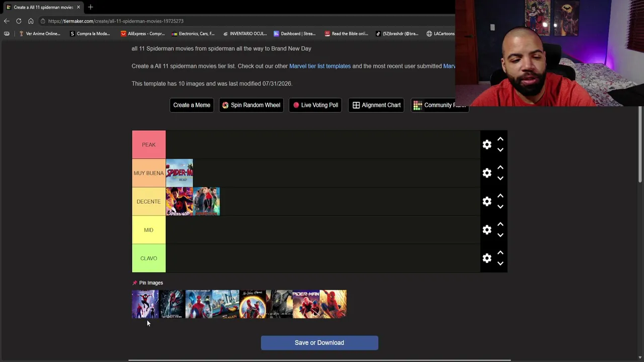Open the Community Rank button
Screen dimensions: 644x362
point(440,105)
